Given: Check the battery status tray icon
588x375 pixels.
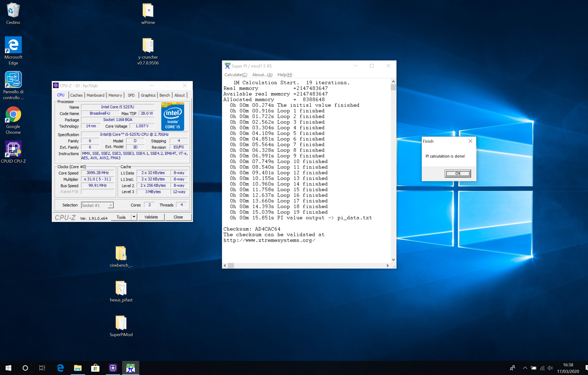Looking at the screenshot, I should point(534,368).
